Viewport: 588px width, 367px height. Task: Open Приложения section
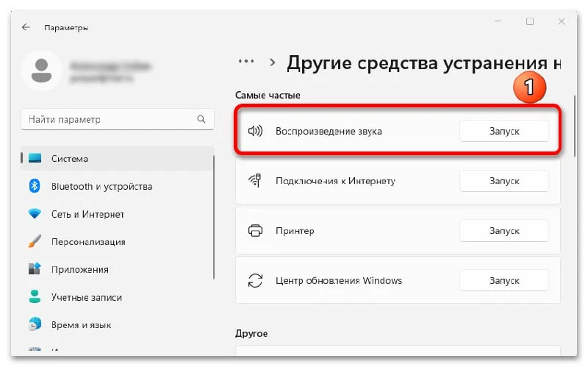coord(118,269)
